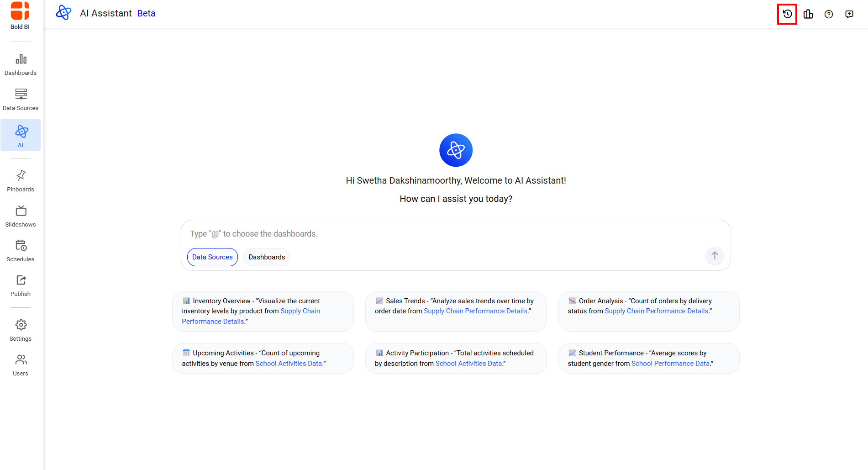Screen dimensions: 868x470
Task: Click School Performance Data link
Action: 670,364
